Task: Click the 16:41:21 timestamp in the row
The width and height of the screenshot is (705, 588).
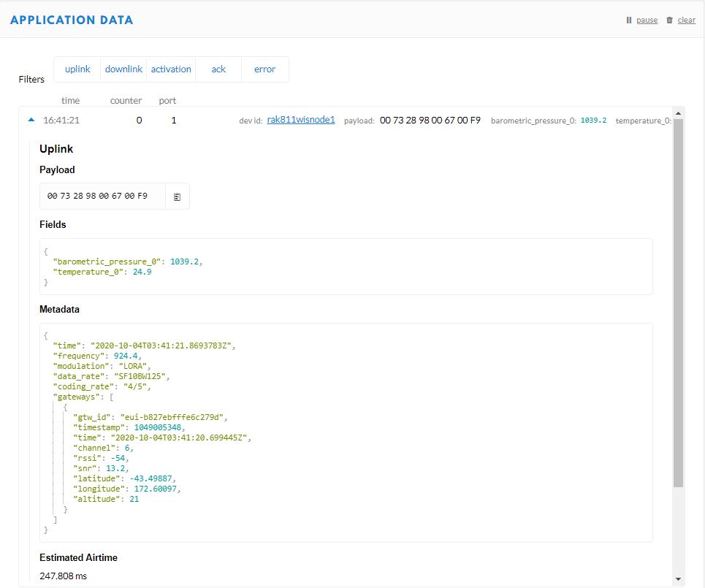Action: point(61,120)
